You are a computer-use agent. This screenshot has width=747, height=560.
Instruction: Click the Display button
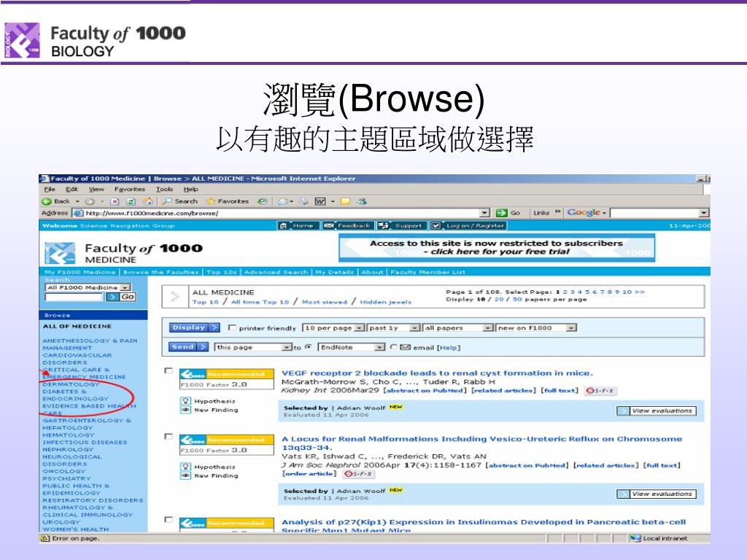pyautogui.click(x=194, y=327)
